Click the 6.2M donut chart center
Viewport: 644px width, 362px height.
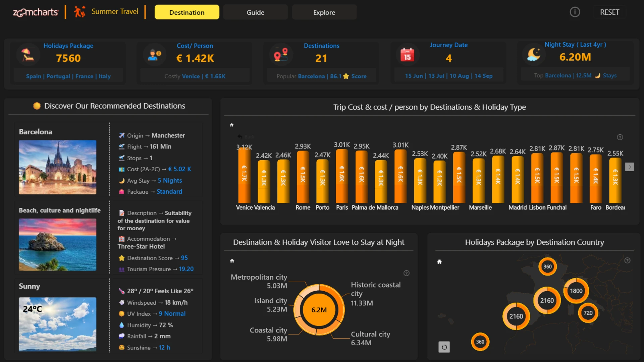[319, 310]
